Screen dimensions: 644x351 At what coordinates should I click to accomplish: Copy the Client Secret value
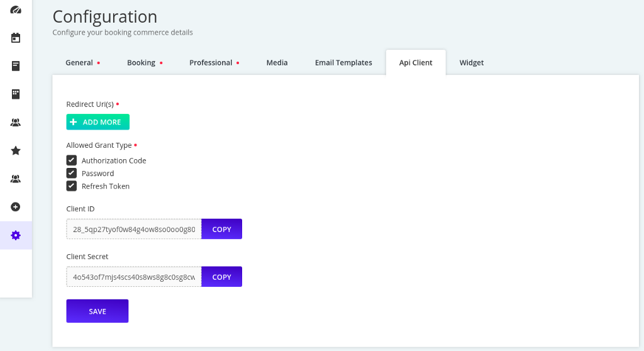coord(221,277)
